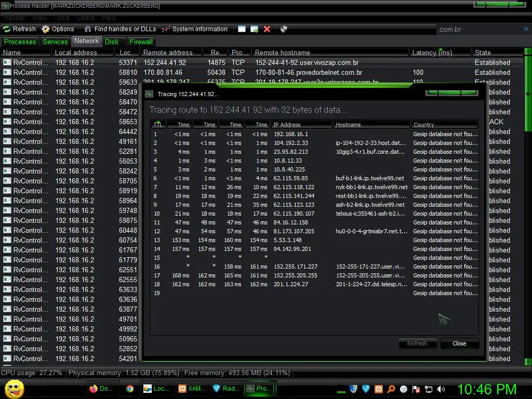The image size is (532, 399).
Task: Click scrollbar down arrow in Network list
Action: click(528, 362)
